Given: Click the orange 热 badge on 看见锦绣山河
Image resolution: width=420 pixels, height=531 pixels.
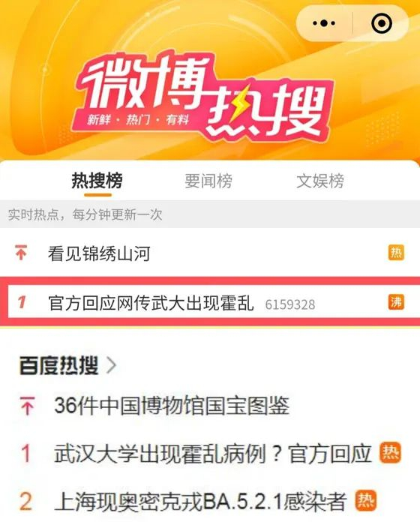Looking at the screenshot, I should [396, 253].
